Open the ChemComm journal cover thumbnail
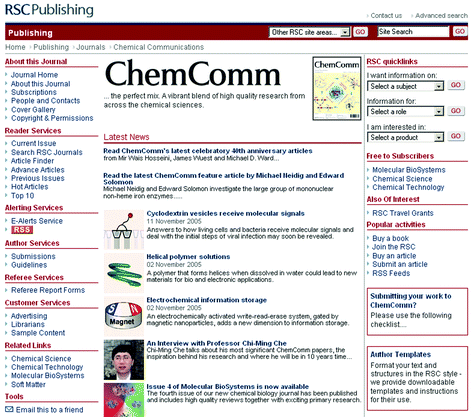472x417 pixels. [337, 88]
